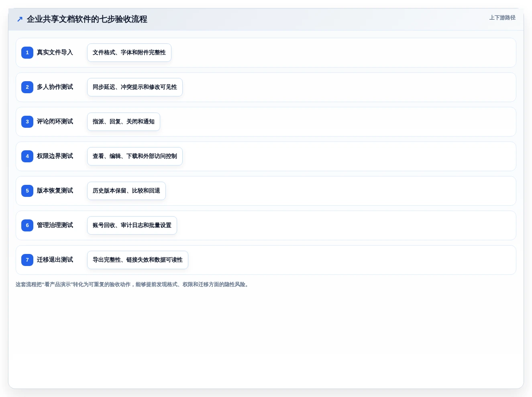The height and width of the screenshot is (397, 532).
Task: Click step number badge 5
Action: [x=27, y=191]
